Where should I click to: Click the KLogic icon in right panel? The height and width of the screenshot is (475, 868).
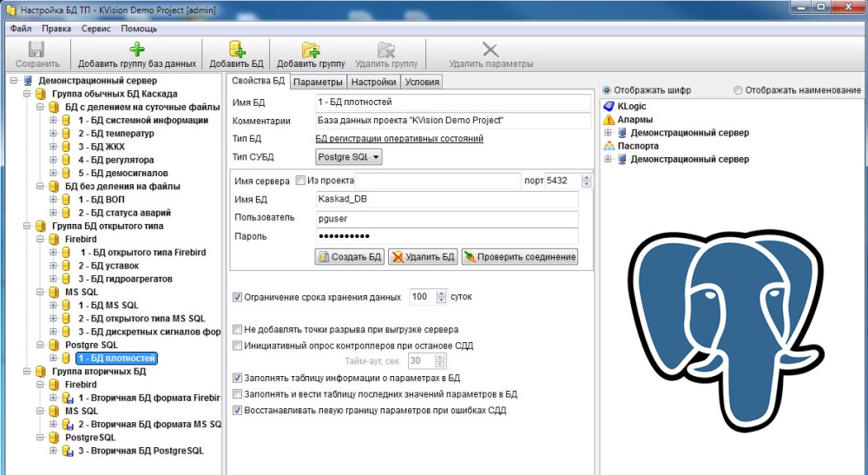[x=609, y=106]
